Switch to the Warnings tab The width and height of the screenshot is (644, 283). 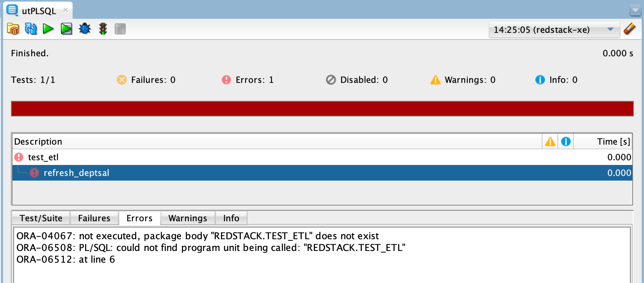(x=188, y=218)
